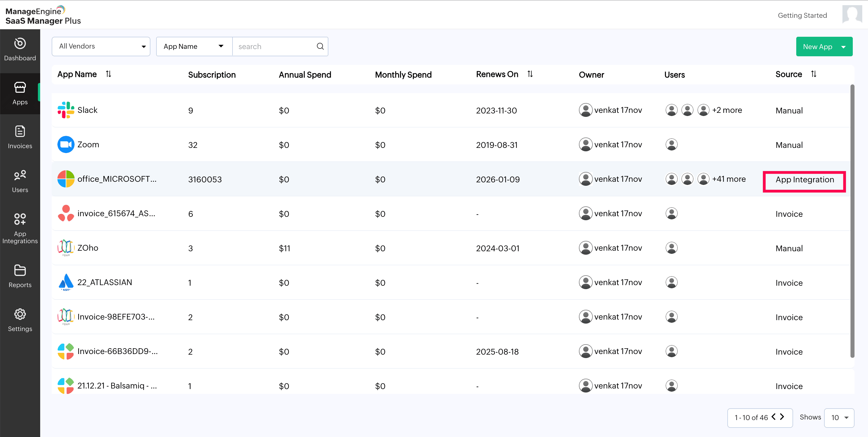Open the Dashboard sidebar icon
This screenshot has height=437, width=868.
point(20,50)
